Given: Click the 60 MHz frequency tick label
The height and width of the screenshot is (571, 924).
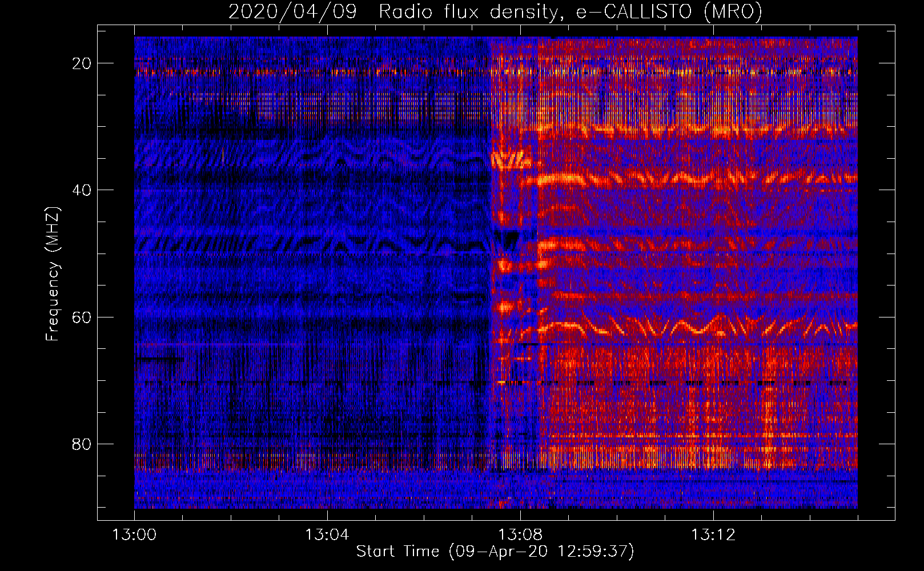Looking at the screenshot, I should coord(82,317).
